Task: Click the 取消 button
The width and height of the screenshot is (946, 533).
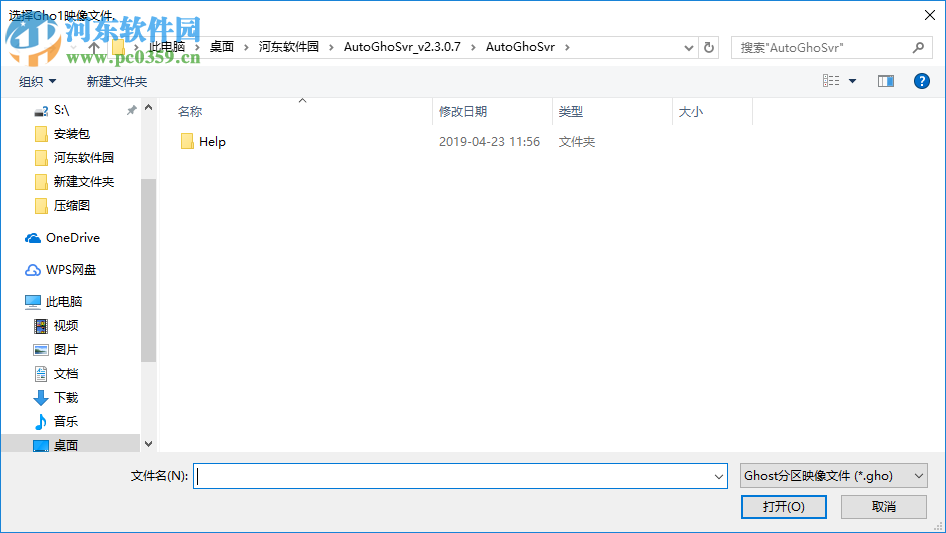Action: [883, 507]
